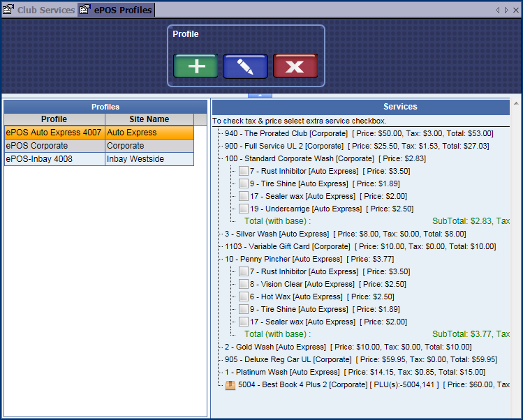
Task: Close the active tab with the X
Action: coord(515,10)
